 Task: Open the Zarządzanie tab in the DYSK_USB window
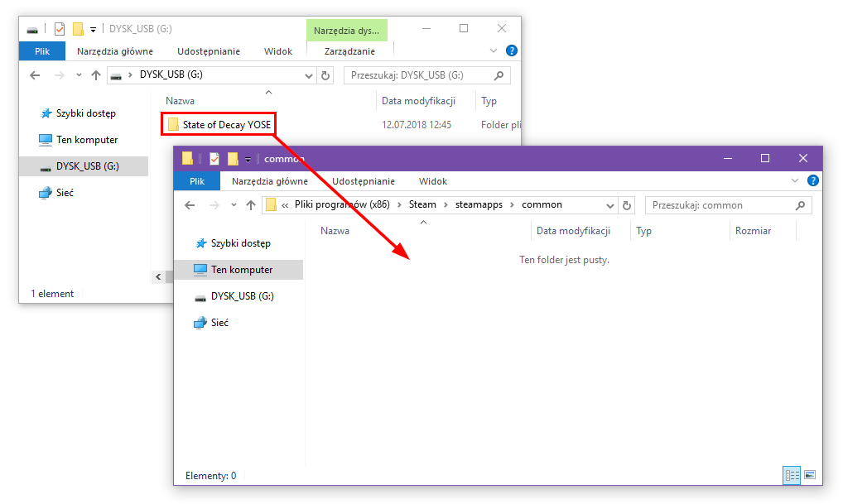349,51
